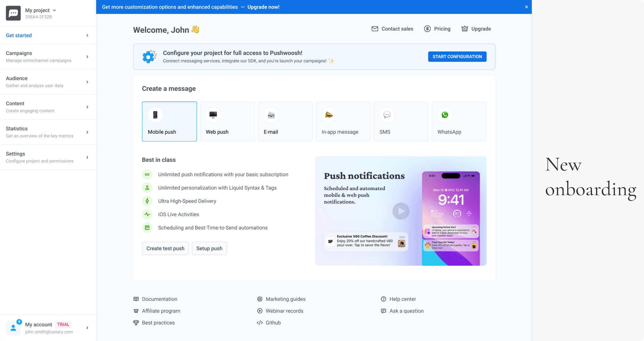Open the Audience sidebar section
The image size is (644, 341).
48,82
